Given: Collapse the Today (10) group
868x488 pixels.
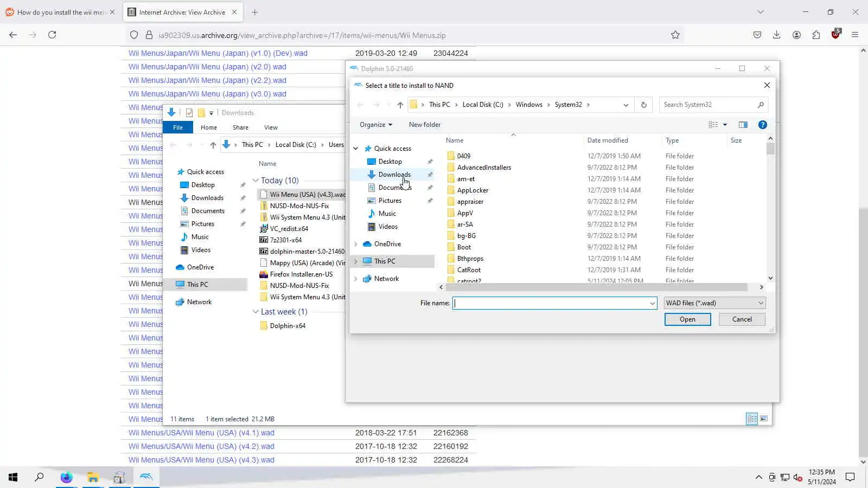Looking at the screenshot, I should click(x=256, y=181).
